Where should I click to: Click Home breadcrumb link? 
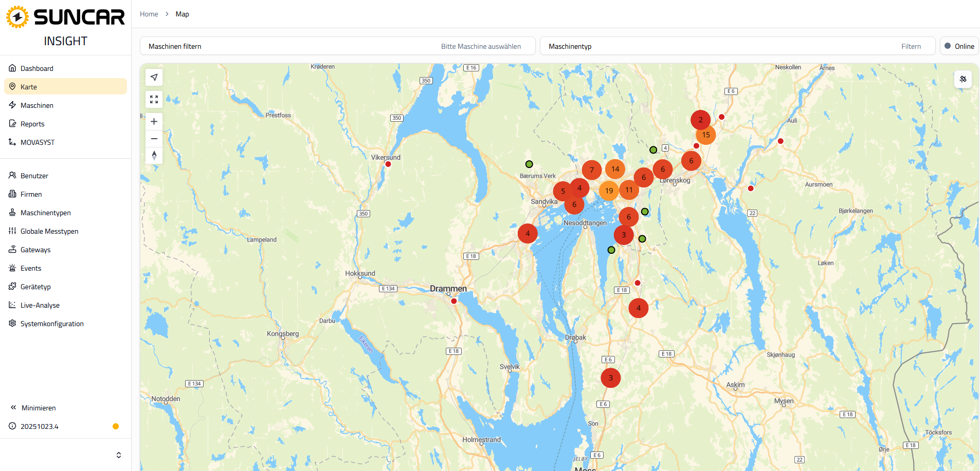click(149, 14)
